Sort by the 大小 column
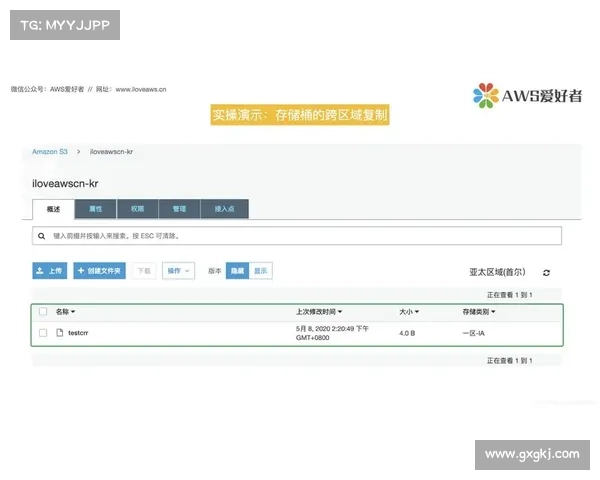The height and width of the screenshot is (480, 600). click(x=409, y=312)
